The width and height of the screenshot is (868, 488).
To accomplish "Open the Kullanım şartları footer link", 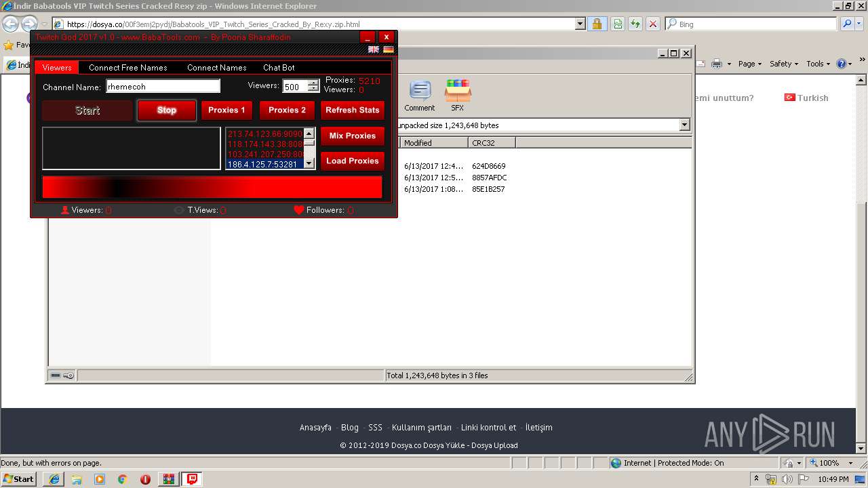I will (x=422, y=427).
